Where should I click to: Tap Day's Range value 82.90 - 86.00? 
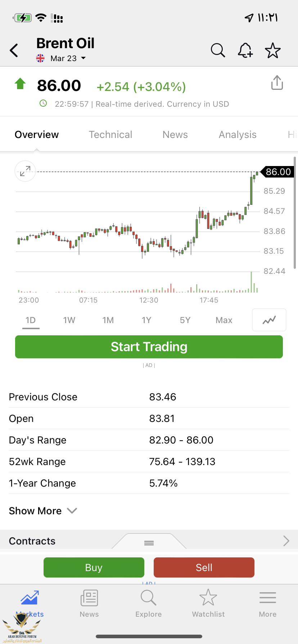181,440
